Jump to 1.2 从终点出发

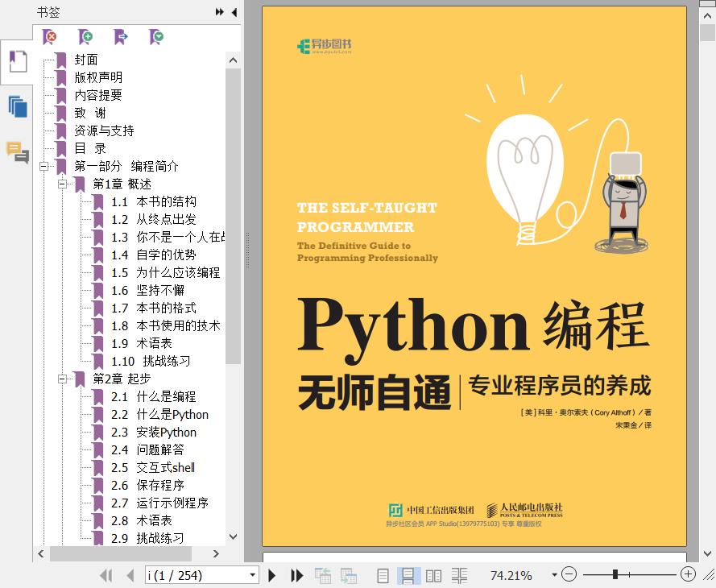click(153, 220)
